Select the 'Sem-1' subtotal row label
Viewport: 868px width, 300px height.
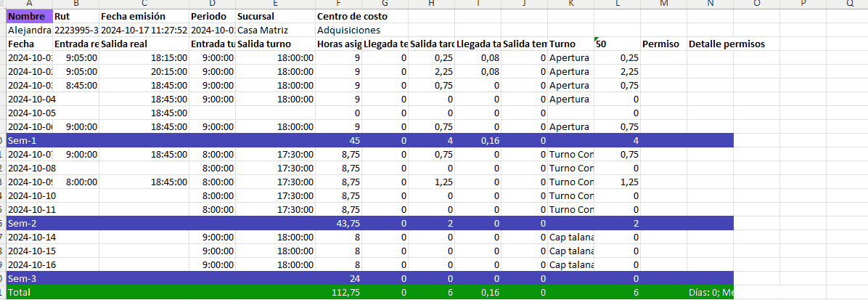[x=30, y=141]
